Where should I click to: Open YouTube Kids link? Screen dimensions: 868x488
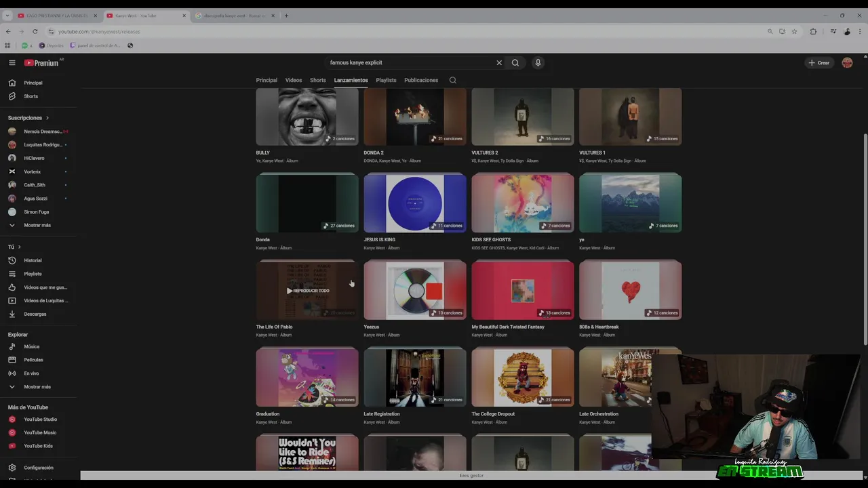pyautogui.click(x=39, y=446)
